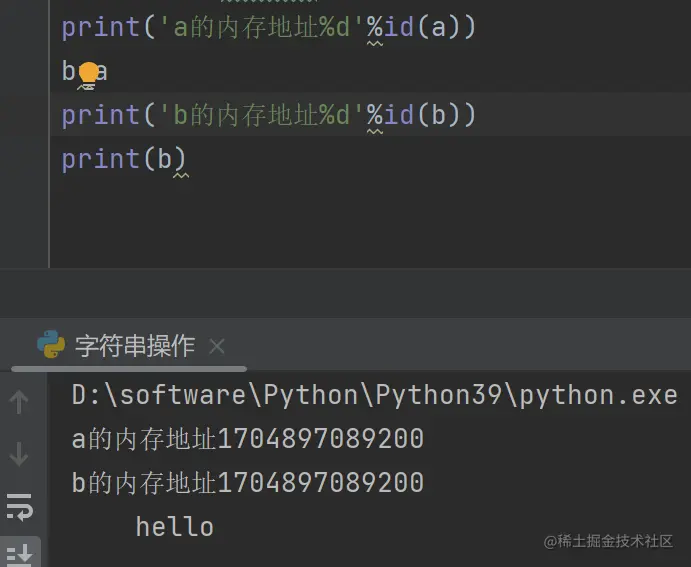The image size is (691, 567).
Task: Close the 字符串操作 run tab
Action: point(217,347)
